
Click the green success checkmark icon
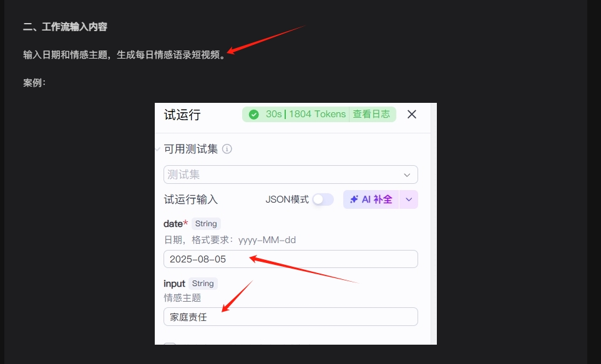[253, 115]
